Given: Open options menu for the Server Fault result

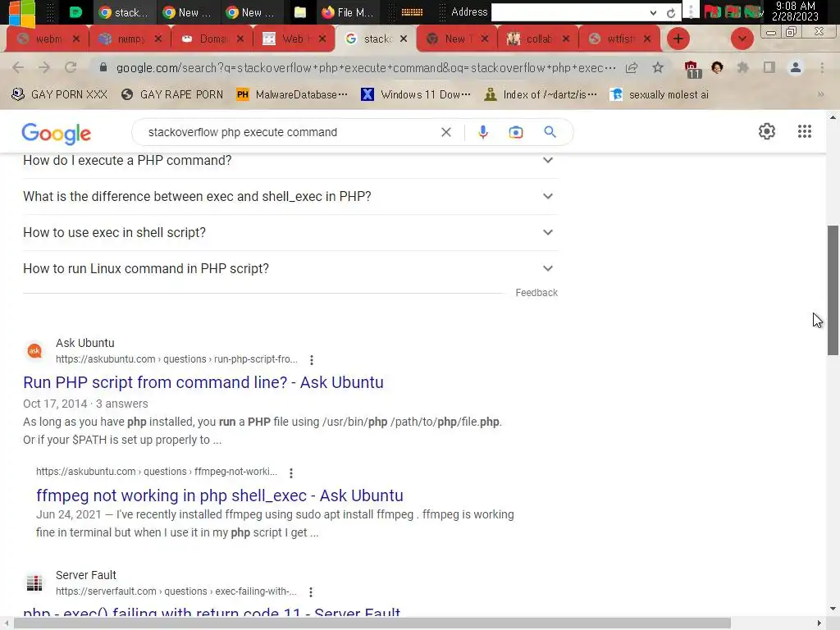Looking at the screenshot, I should (311, 592).
